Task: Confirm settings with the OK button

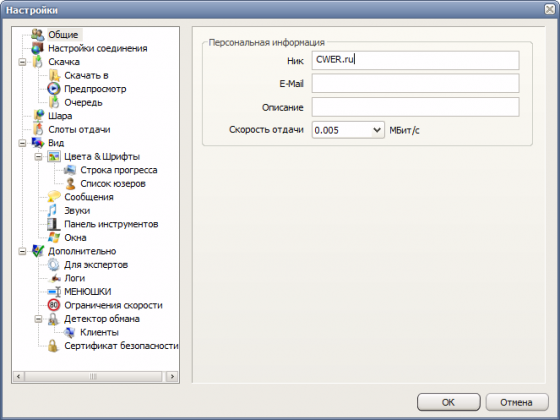Action: coord(448,402)
